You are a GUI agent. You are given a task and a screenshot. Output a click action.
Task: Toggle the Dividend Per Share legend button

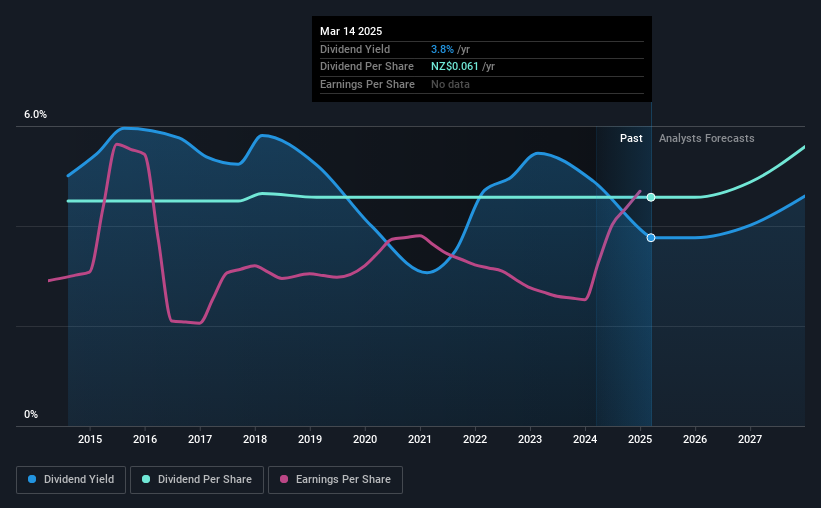pos(197,480)
